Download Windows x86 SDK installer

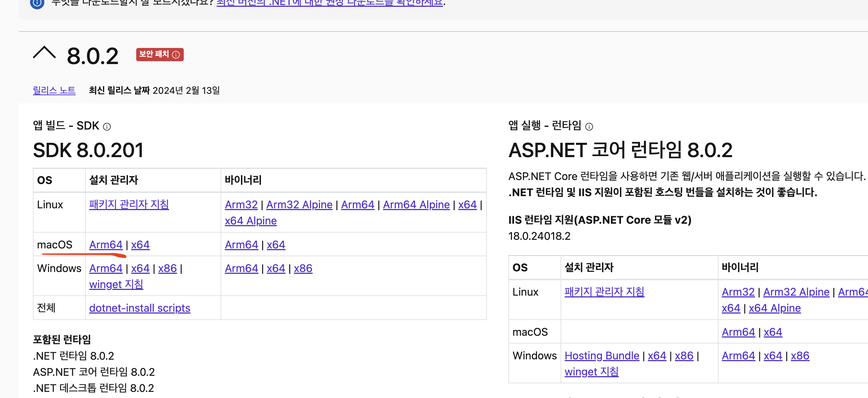click(167, 268)
